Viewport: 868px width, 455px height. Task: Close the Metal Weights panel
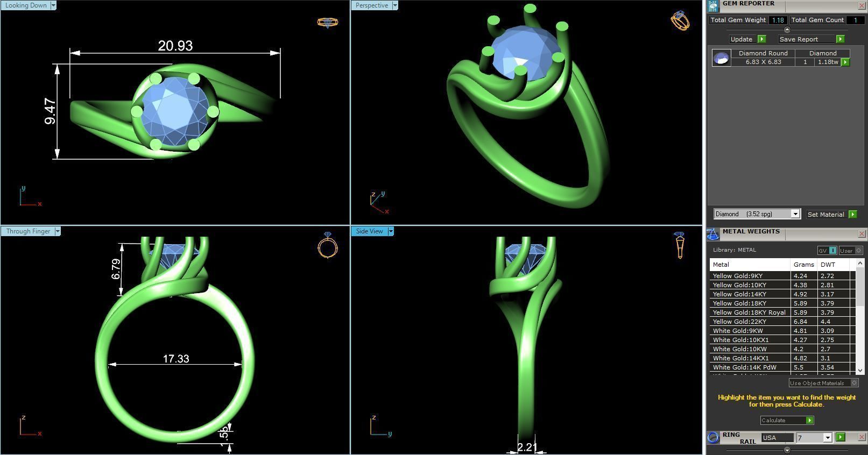coord(862,233)
